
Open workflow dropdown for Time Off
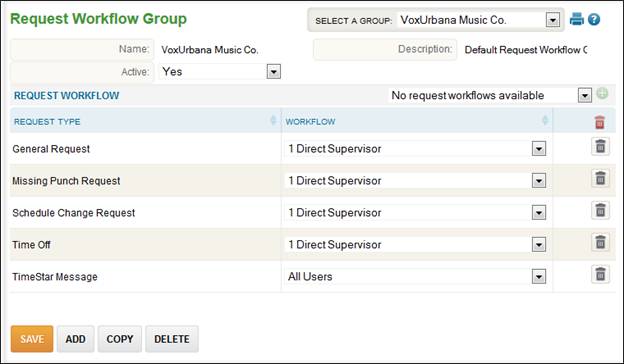click(539, 245)
